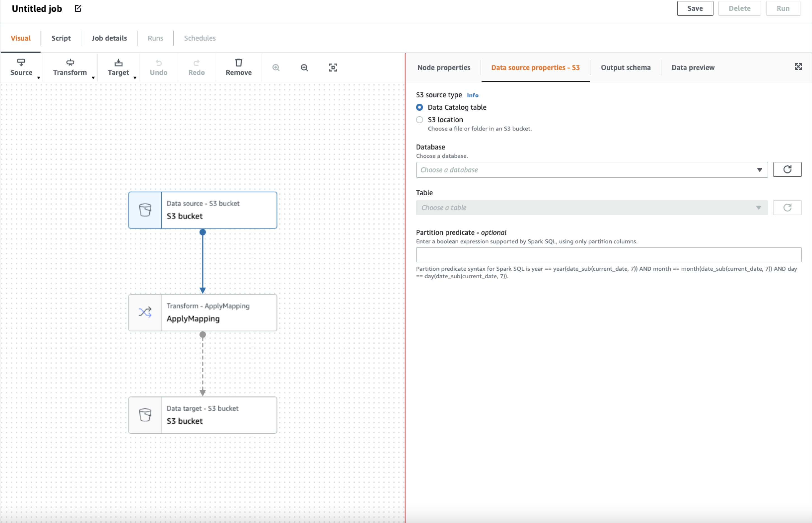The height and width of the screenshot is (523, 812).
Task: Click the Data target S3 bucket icon
Action: [145, 415]
